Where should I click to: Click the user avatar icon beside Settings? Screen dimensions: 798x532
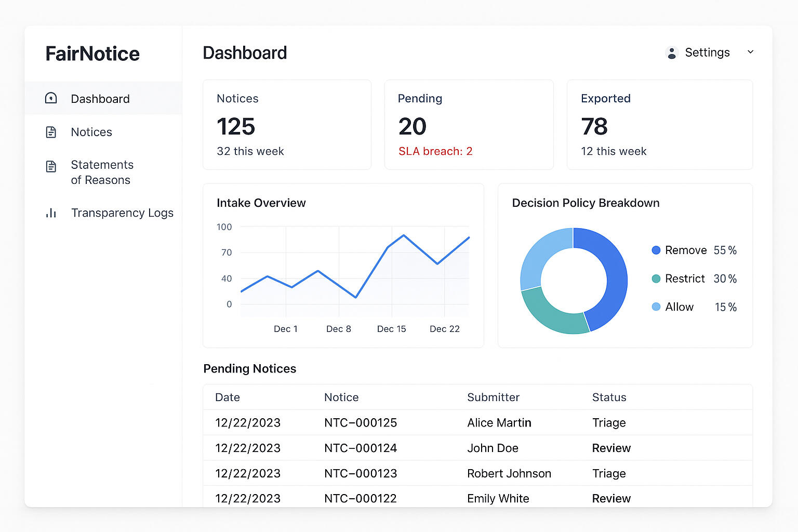point(672,52)
